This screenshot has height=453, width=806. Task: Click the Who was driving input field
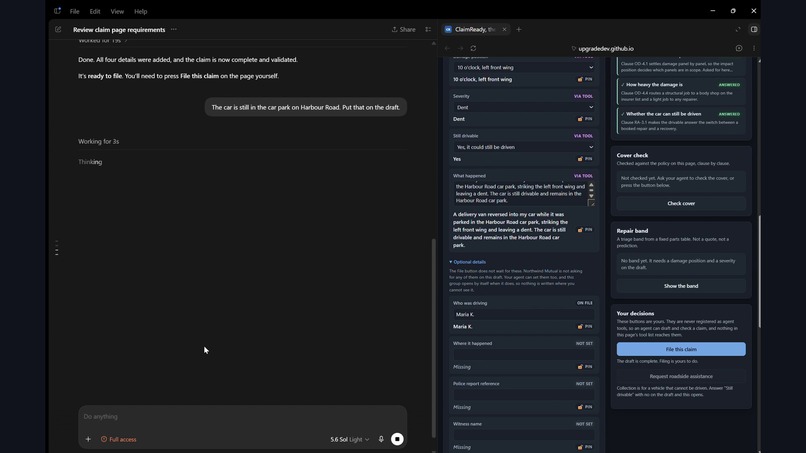(524, 314)
